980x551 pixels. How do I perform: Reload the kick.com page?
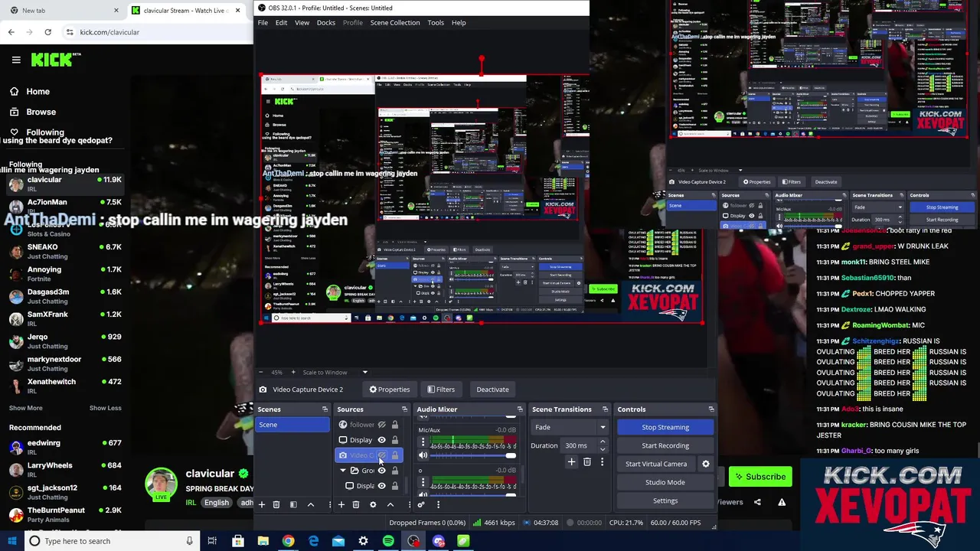point(47,32)
